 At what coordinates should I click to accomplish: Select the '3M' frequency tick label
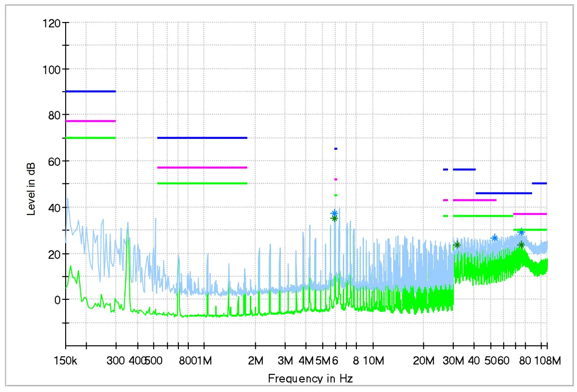pos(285,361)
